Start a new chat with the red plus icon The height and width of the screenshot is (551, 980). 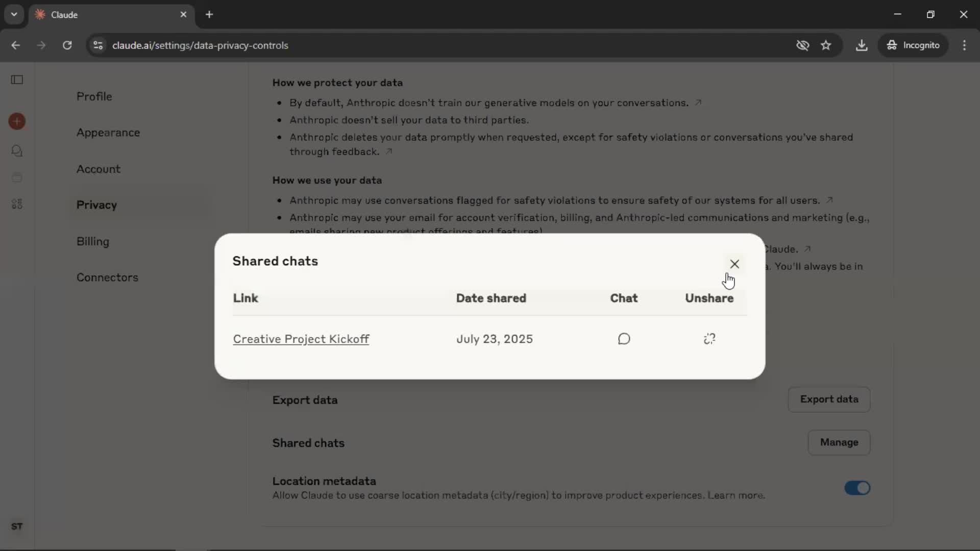17,121
